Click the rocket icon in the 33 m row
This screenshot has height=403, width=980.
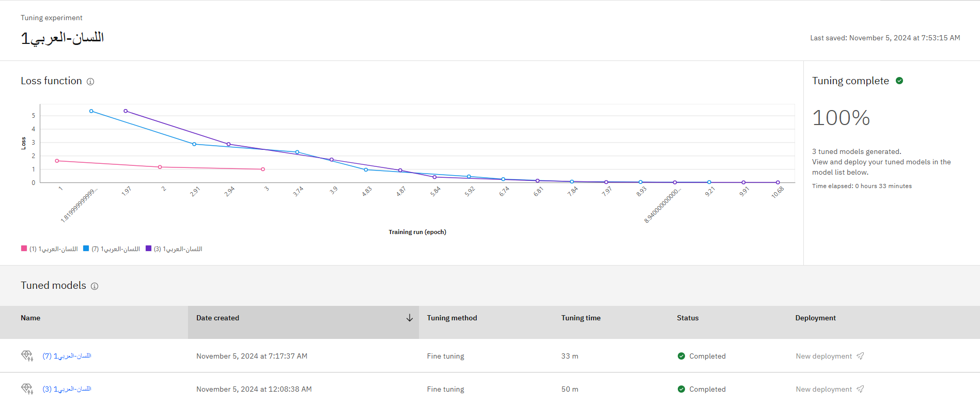click(x=860, y=356)
